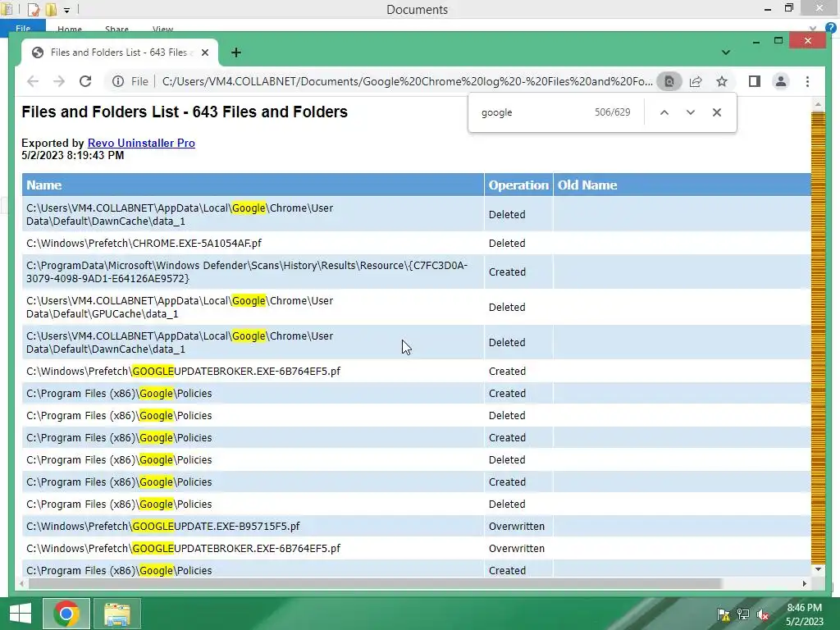
Task: Open File menu in Documents window
Action: coord(23,28)
